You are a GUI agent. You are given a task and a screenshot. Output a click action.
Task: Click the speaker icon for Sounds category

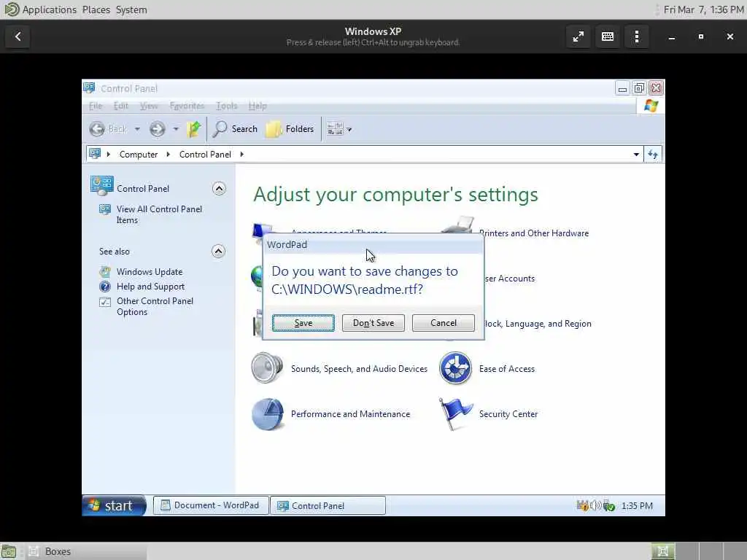(x=267, y=368)
